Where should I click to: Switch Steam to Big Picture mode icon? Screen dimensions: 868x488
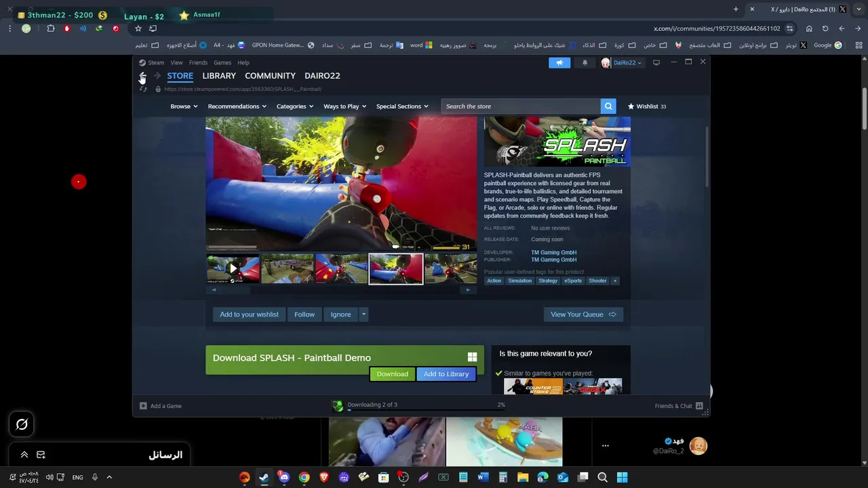tap(656, 62)
